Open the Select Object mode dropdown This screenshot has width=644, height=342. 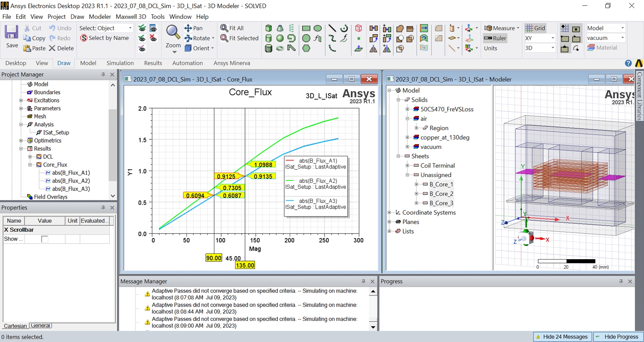[x=130, y=28]
